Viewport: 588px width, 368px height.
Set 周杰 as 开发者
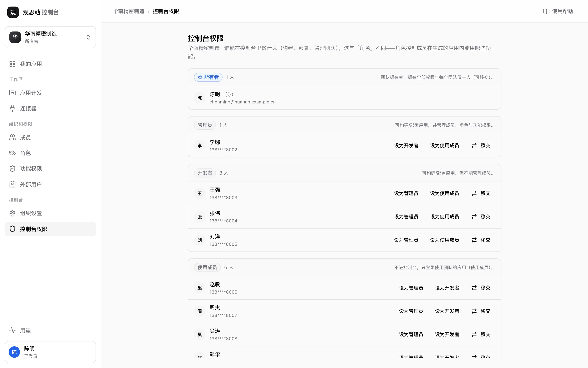[447, 311]
